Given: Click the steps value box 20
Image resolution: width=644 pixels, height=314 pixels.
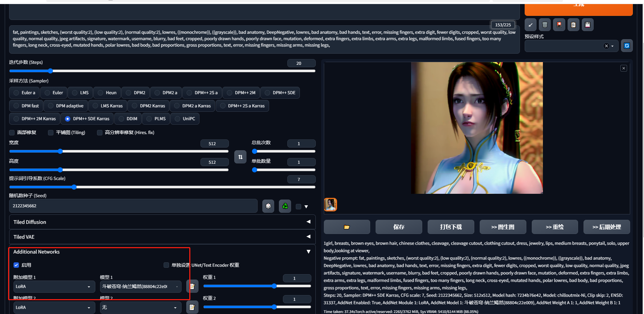Looking at the screenshot, I should click(301, 63).
